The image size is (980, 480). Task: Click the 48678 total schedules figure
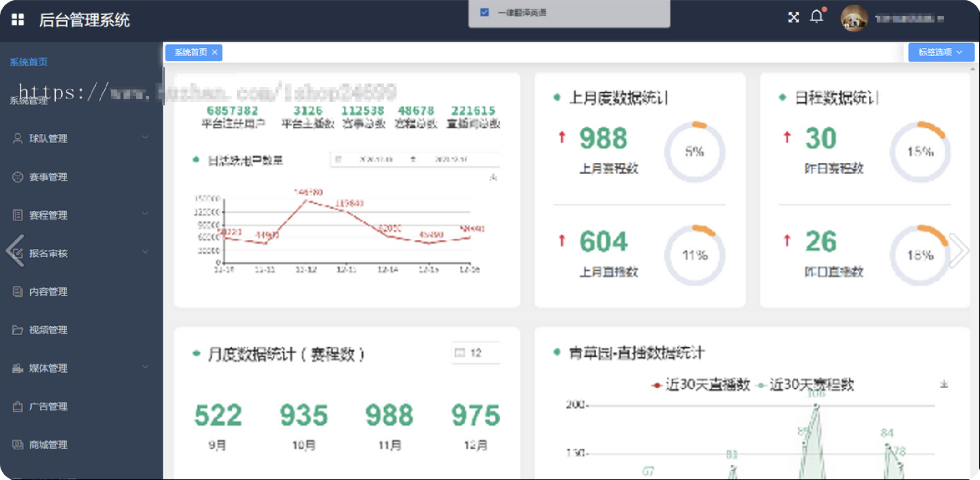pyautogui.click(x=416, y=111)
